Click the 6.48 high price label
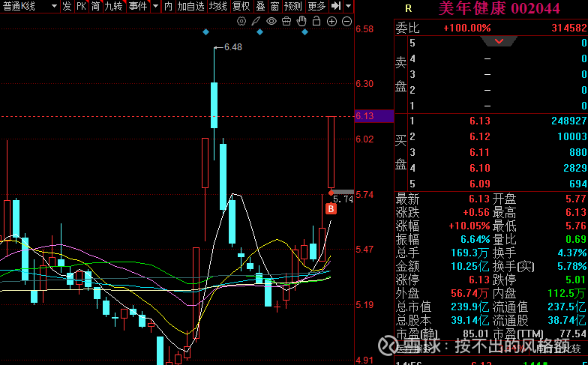The width and height of the screenshot is (588, 365). pyautogui.click(x=233, y=47)
